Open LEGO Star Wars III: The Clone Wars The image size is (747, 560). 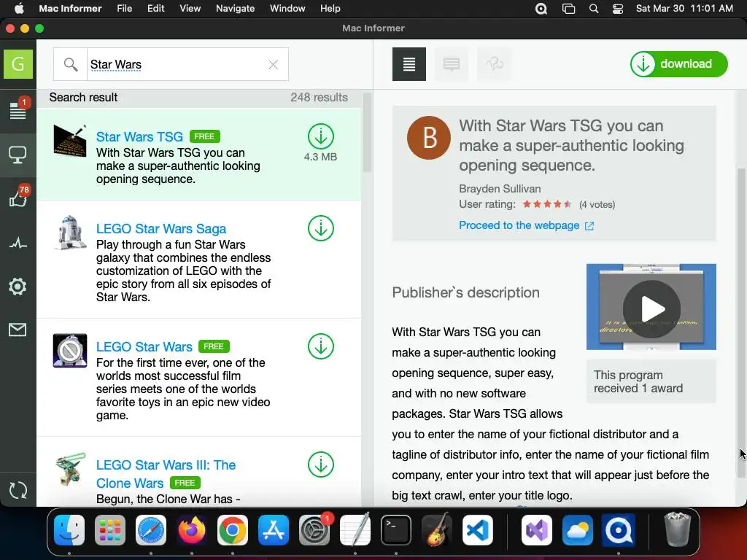166,474
